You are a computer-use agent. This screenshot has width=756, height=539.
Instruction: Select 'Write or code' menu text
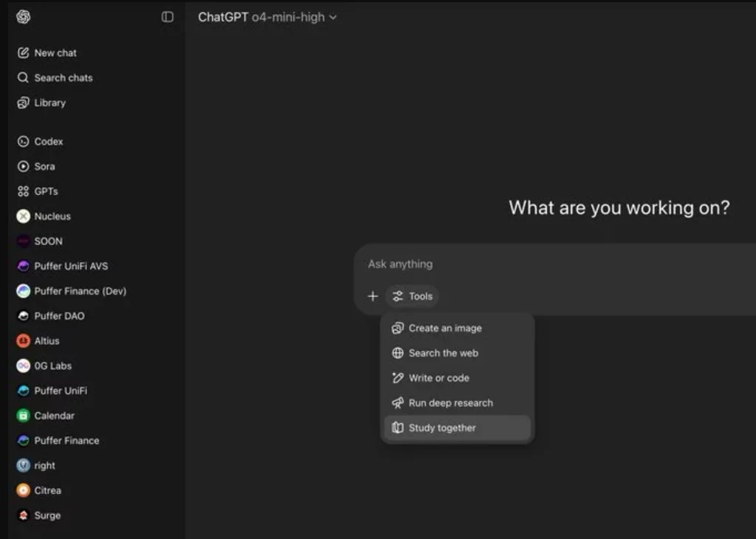tap(439, 378)
